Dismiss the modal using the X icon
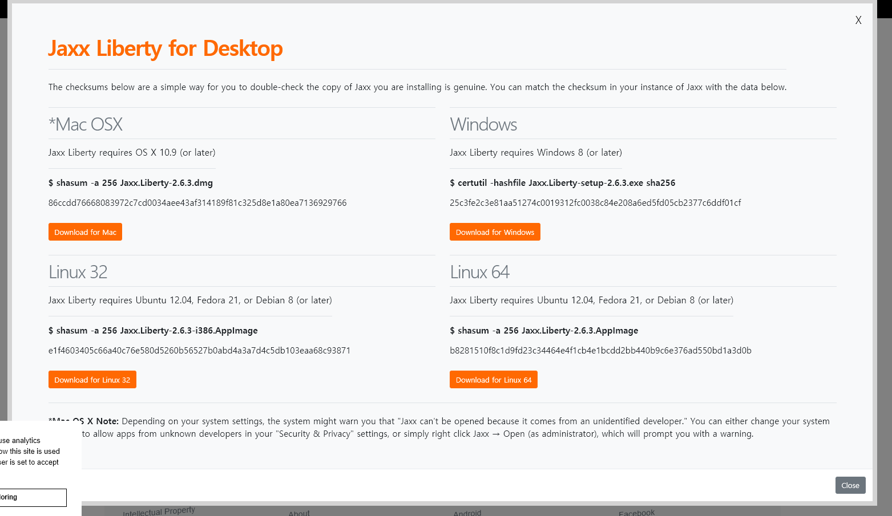This screenshot has height=516, width=892. tap(858, 20)
